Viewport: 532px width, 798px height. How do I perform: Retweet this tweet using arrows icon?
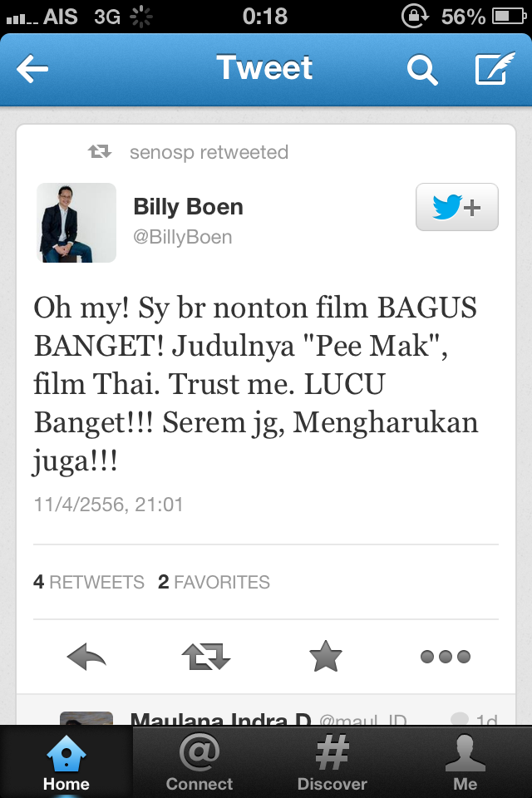click(x=206, y=657)
